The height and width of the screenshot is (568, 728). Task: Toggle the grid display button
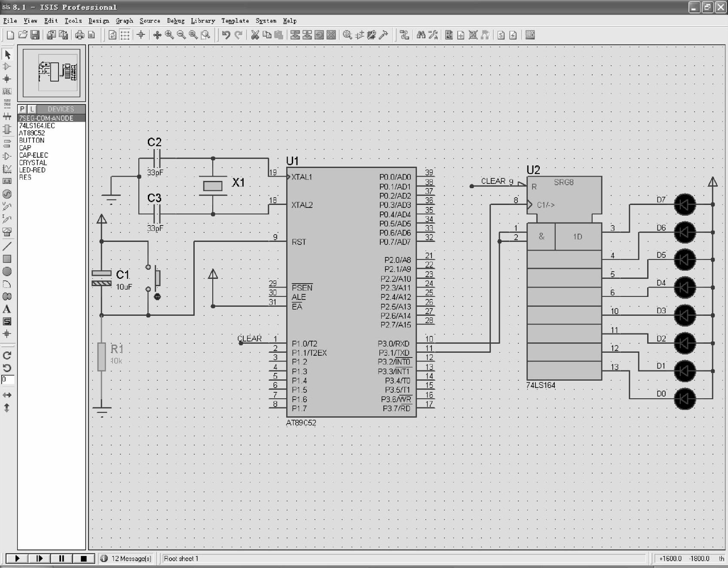[125, 35]
